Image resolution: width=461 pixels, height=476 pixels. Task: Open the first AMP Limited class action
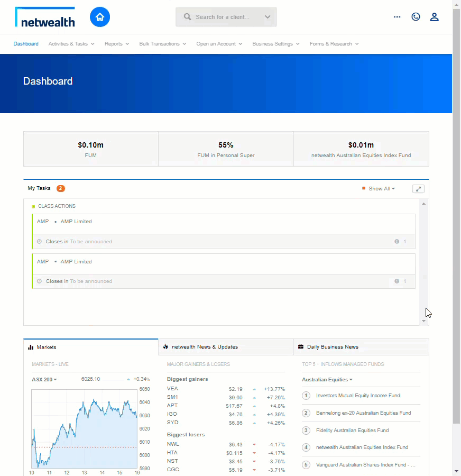click(x=224, y=231)
